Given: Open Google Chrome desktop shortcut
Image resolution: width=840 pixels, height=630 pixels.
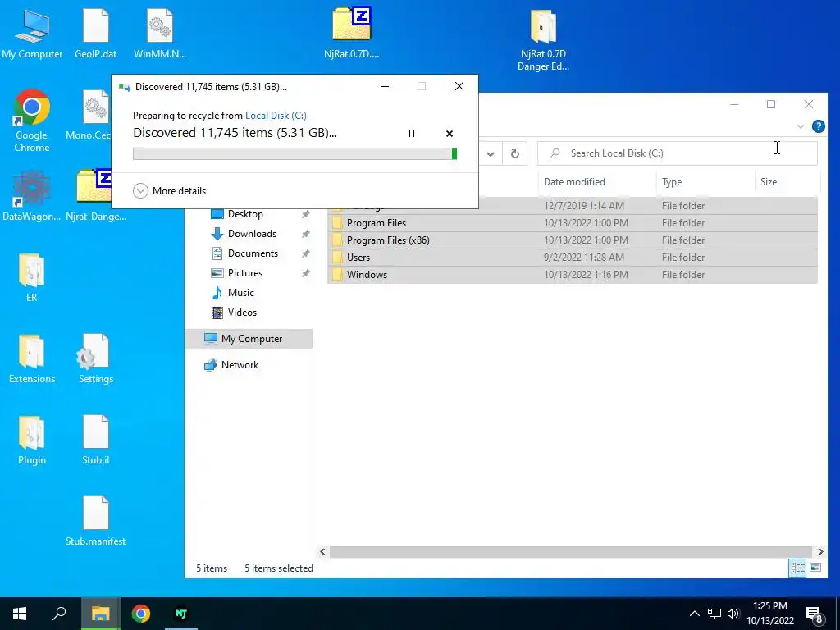Looking at the screenshot, I should pyautogui.click(x=32, y=121).
